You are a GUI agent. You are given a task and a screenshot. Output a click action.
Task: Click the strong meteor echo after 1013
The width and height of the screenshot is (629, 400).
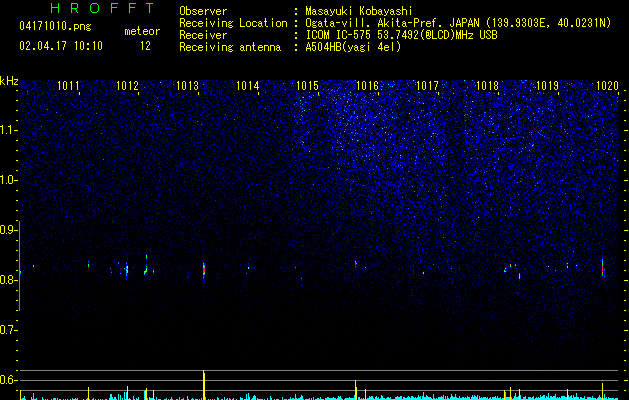pyautogui.click(x=204, y=270)
